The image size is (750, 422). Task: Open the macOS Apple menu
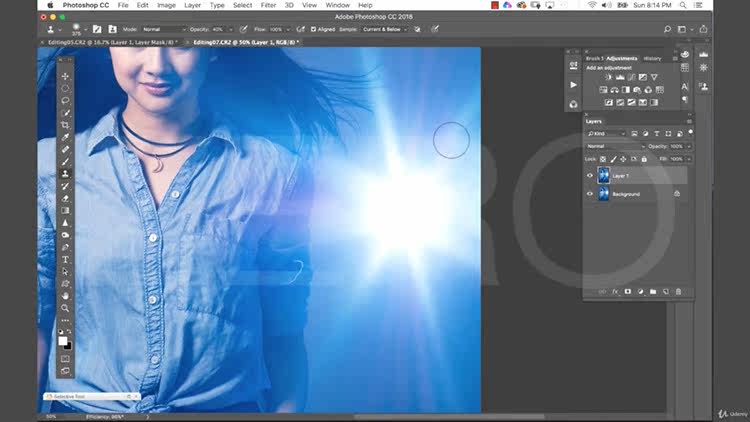(50, 5)
